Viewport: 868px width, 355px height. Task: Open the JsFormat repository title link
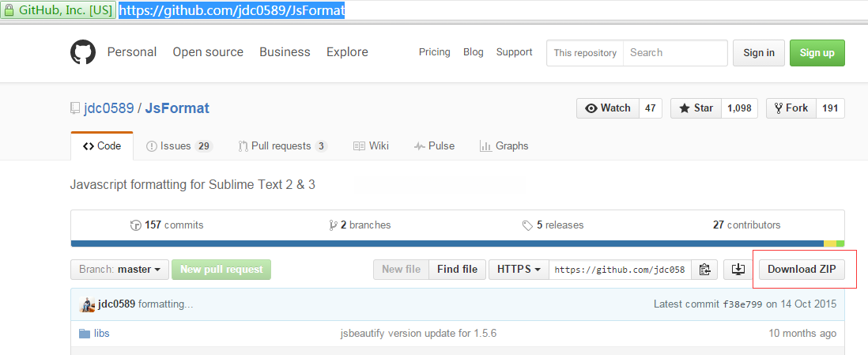pyautogui.click(x=177, y=108)
